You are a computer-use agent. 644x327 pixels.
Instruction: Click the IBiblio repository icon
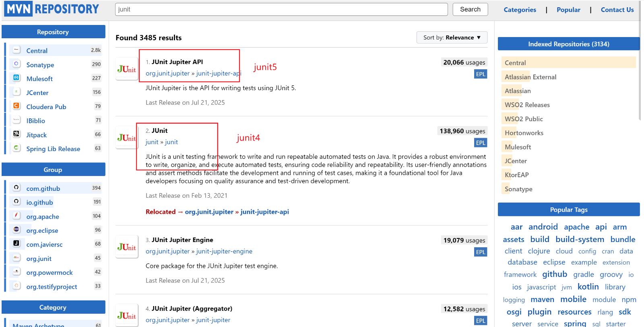[17, 120]
